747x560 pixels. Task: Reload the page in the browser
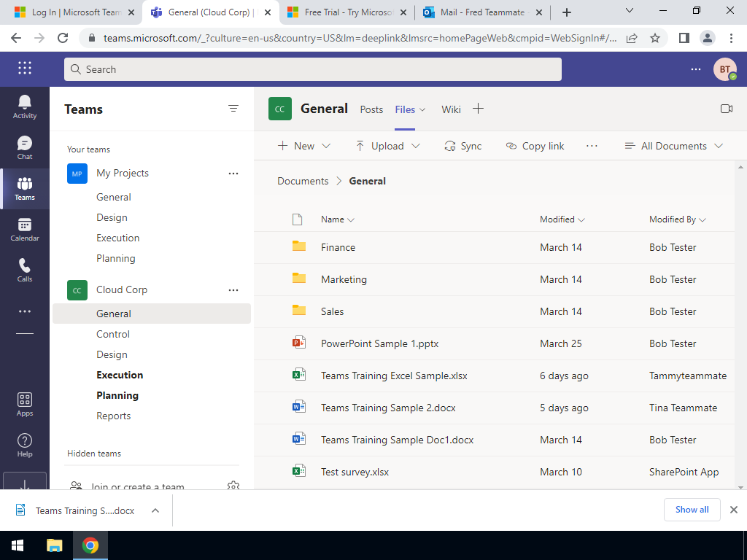click(x=63, y=38)
